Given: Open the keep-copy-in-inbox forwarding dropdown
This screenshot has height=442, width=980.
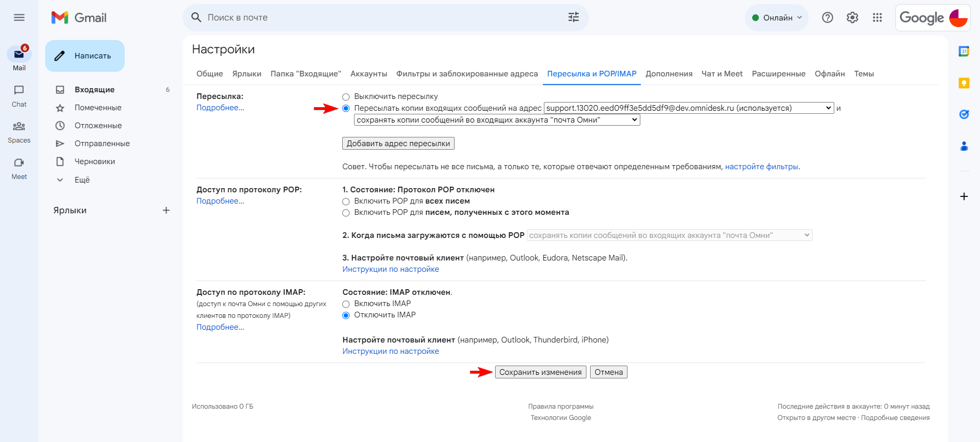Looking at the screenshot, I should (497, 120).
